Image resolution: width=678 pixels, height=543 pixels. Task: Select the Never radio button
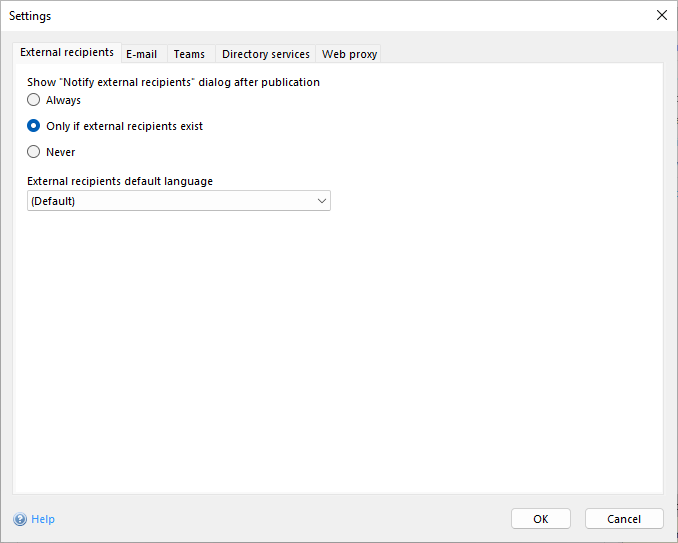point(34,152)
